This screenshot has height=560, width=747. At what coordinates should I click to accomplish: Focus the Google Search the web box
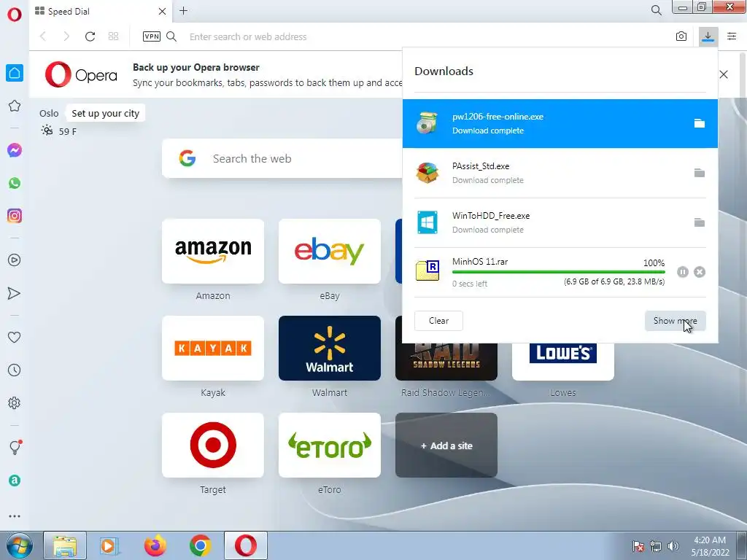[x=282, y=158]
